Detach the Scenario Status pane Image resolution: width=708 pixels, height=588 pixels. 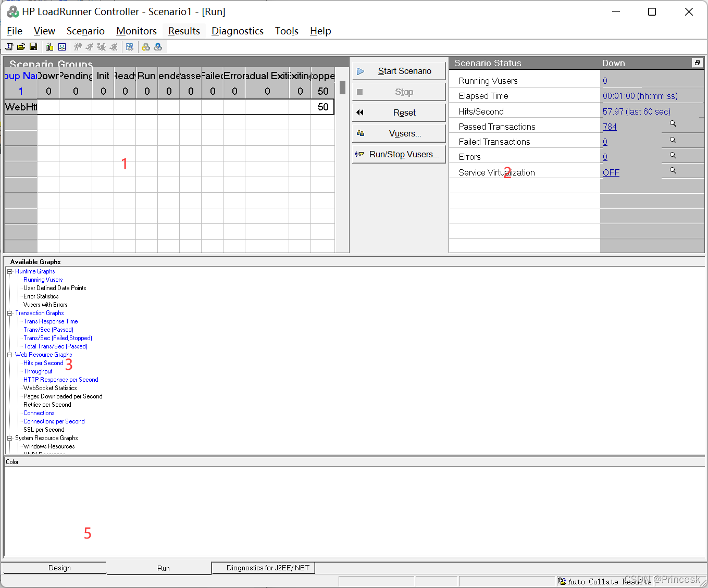click(x=697, y=63)
